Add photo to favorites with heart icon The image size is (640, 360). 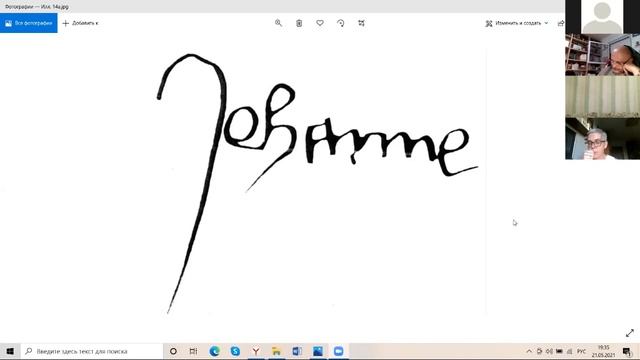(320, 23)
